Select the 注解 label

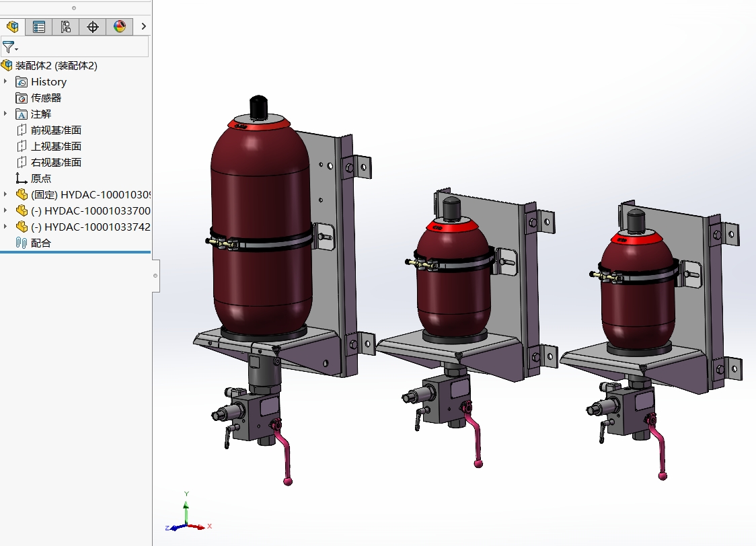click(x=41, y=114)
